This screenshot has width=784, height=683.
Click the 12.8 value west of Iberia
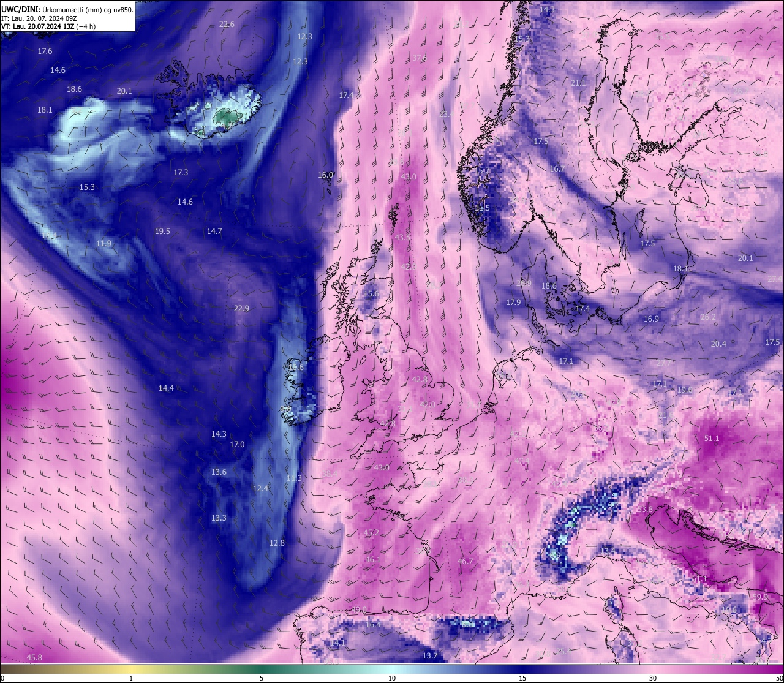(x=277, y=543)
